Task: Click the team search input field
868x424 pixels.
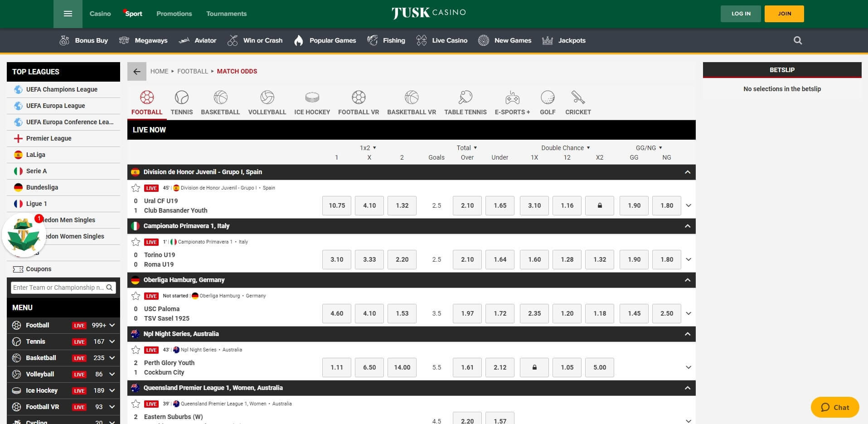Action: pyautogui.click(x=59, y=287)
